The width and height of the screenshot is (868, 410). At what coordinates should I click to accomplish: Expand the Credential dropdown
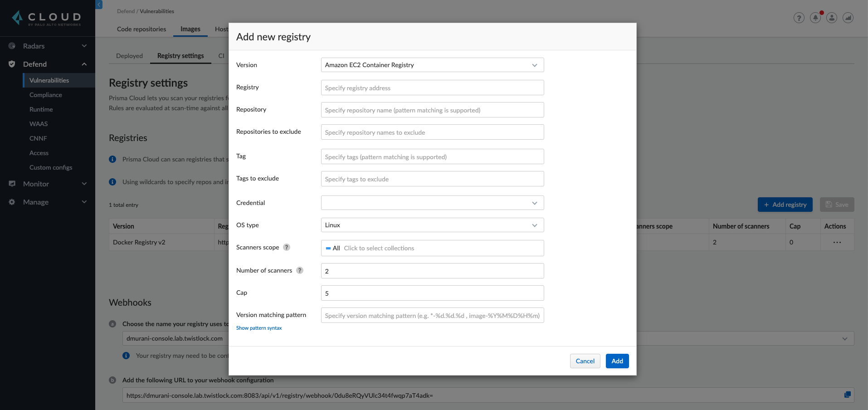(432, 203)
